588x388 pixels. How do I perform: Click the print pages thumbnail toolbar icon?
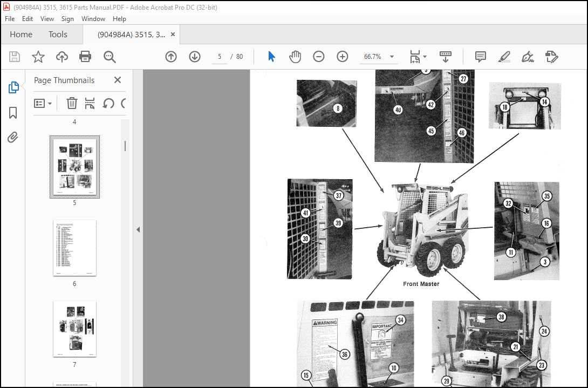pyautogui.click(x=90, y=103)
